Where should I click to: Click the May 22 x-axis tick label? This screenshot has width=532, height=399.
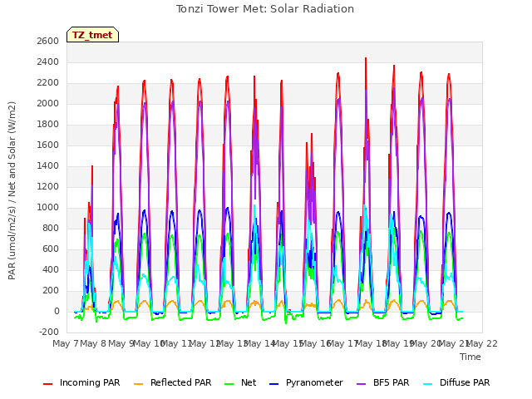coord(482,343)
